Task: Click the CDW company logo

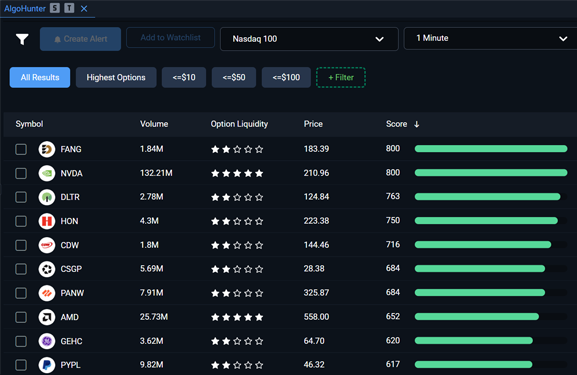Action: click(x=47, y=245)
